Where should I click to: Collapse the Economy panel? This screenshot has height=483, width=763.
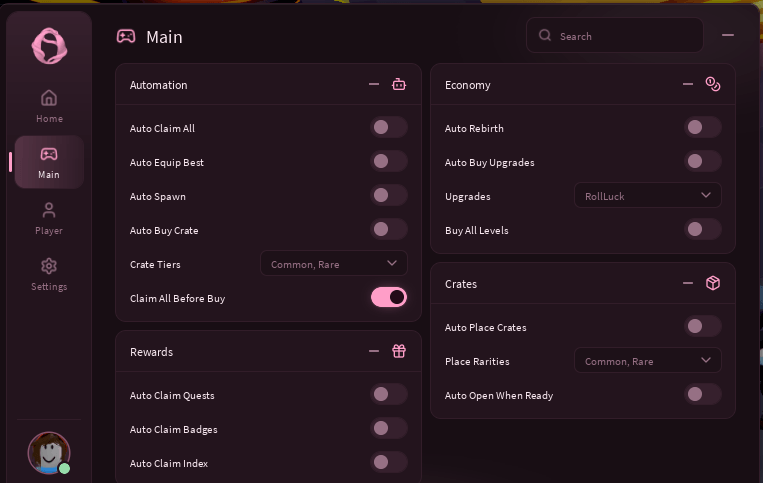(x=688, y=84)
